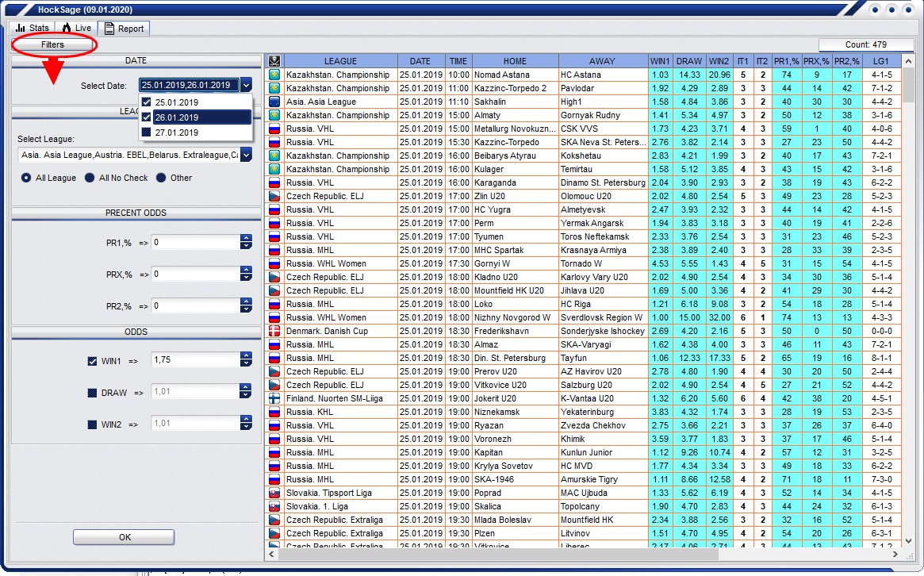Click Finland flag in Jokerit U20 row

274,398
